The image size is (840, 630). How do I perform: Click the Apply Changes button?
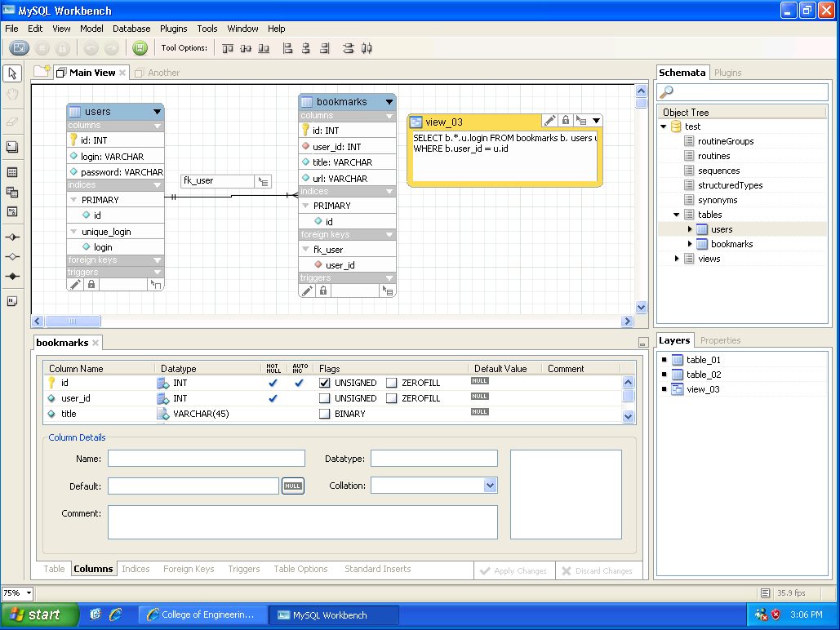point(513,571)
